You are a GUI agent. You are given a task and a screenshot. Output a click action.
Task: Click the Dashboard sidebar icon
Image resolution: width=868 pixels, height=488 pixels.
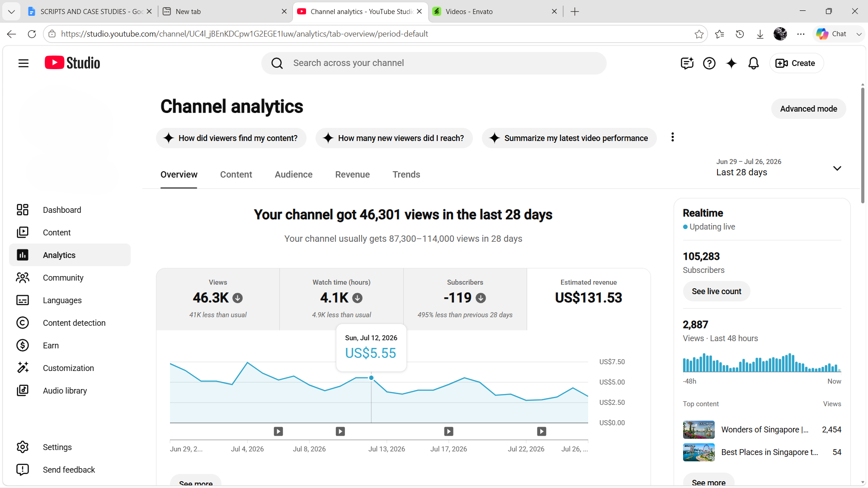tap(23, 210)
